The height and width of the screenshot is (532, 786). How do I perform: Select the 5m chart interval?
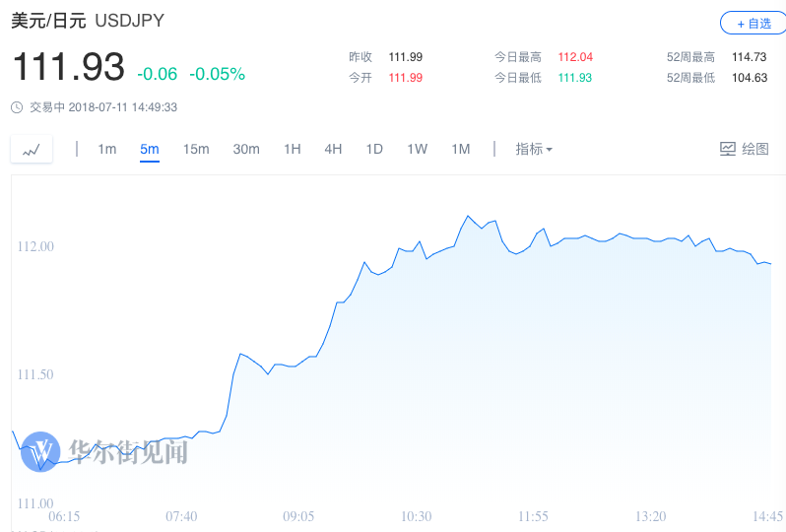click(x=150, y=149)
